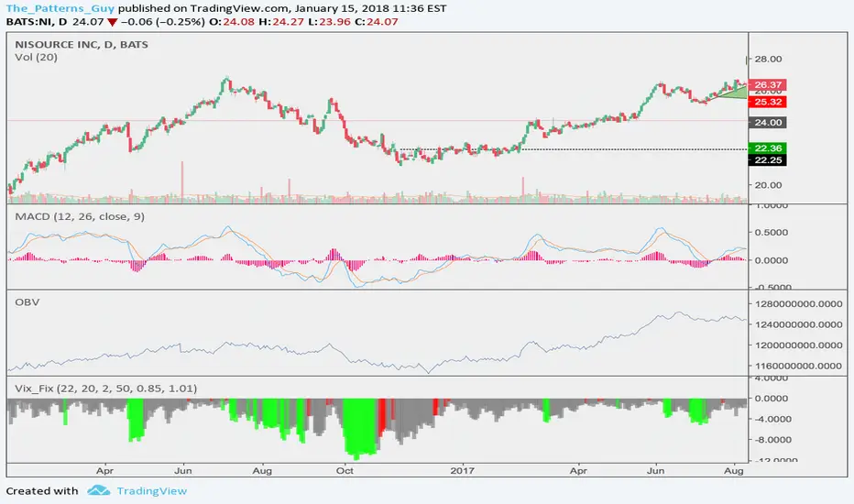Screen dimensions: 854x504
Task: Click the Oct time axis label
Action: [345, 471]
